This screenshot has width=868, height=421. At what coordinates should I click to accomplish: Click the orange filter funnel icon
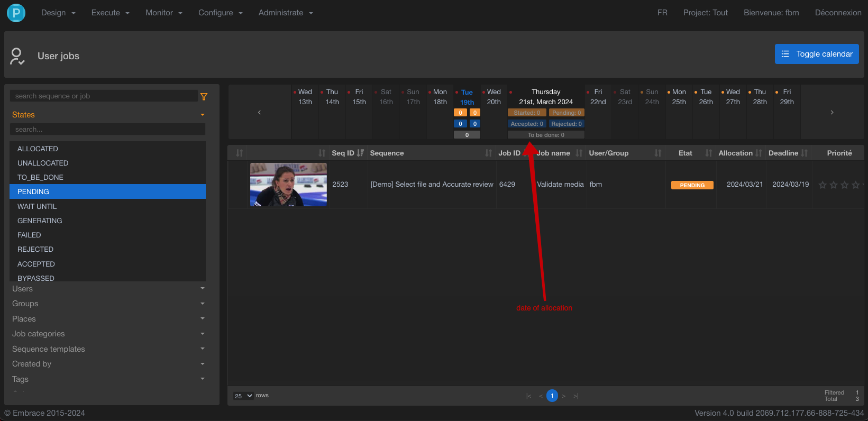click(204, 96)
